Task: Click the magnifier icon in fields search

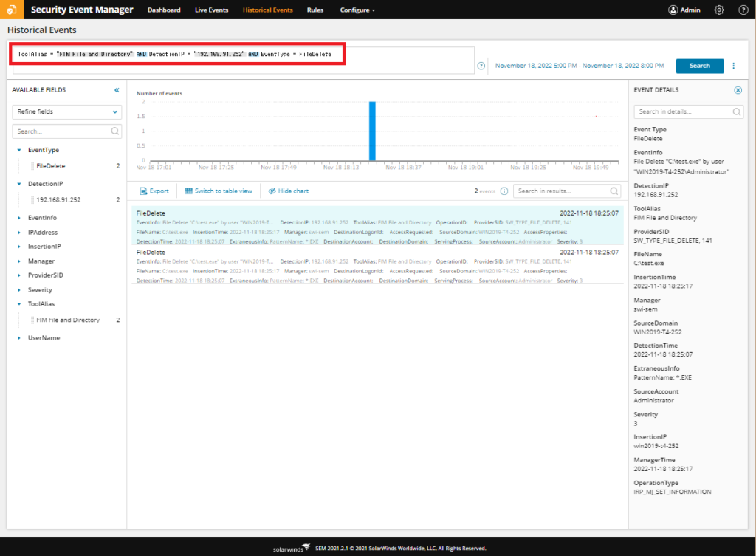Action: coord(114,131)
